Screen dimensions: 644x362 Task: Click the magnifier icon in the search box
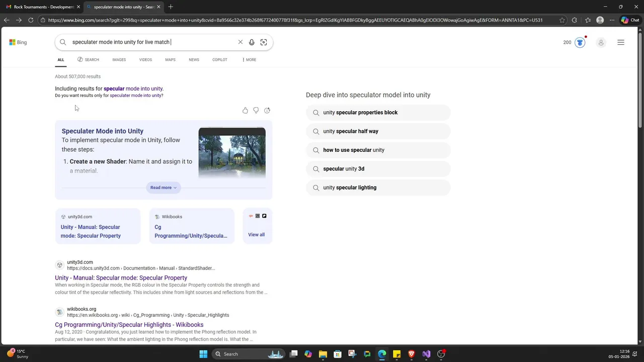tap(63, 42)
